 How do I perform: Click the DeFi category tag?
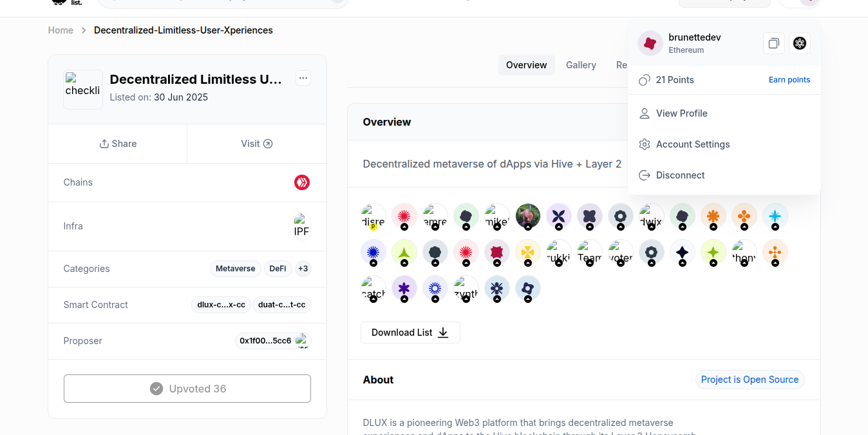click(x=278, y=269)
